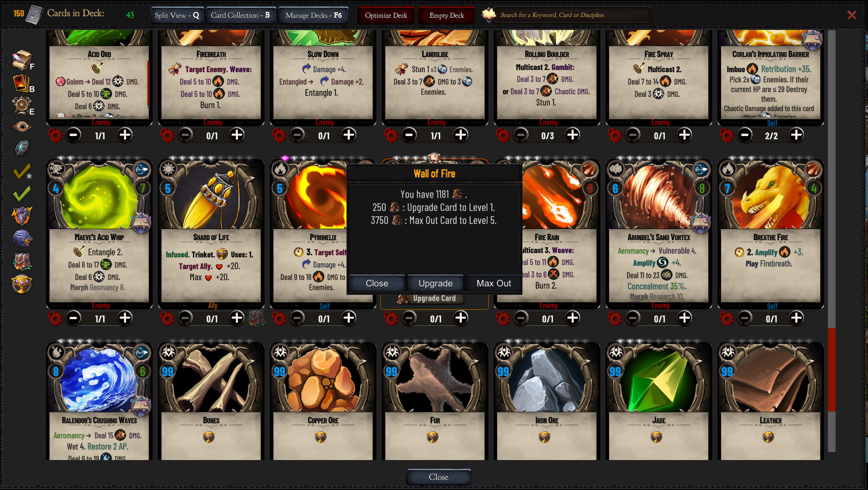Screen dimensions: 868x490
Task: Toggle the green checkmark filter
Action: tap(22, 194)
